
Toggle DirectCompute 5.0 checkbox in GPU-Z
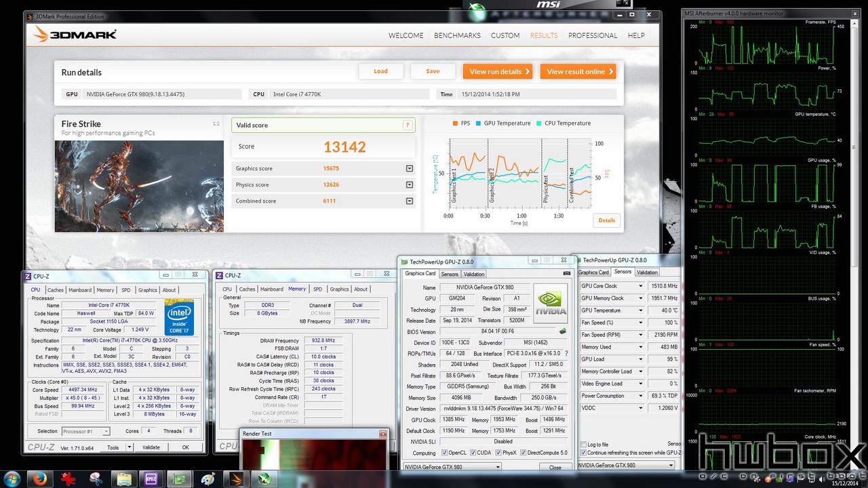[x=523, y=453]
